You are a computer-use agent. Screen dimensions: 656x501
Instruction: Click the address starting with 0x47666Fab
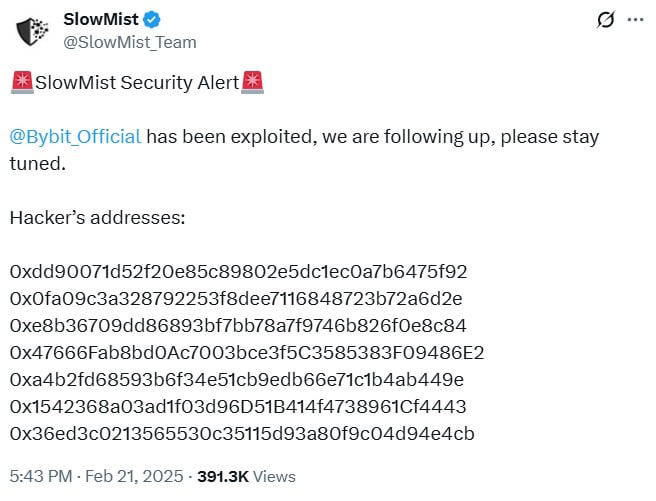[x=246, y=353]
